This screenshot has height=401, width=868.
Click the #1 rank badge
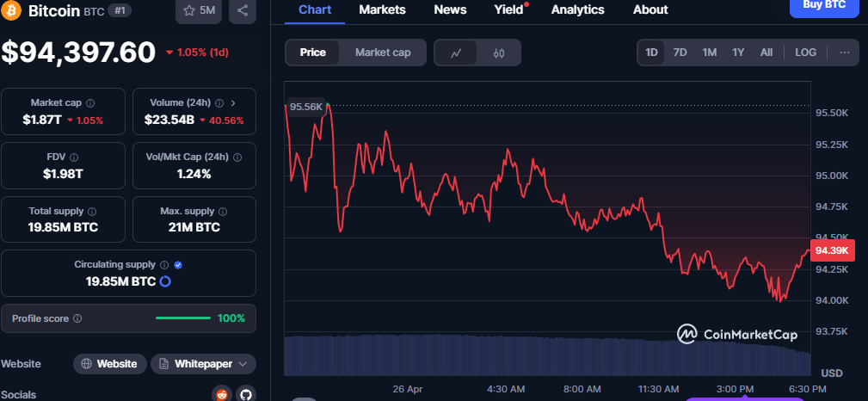[120, 10]
